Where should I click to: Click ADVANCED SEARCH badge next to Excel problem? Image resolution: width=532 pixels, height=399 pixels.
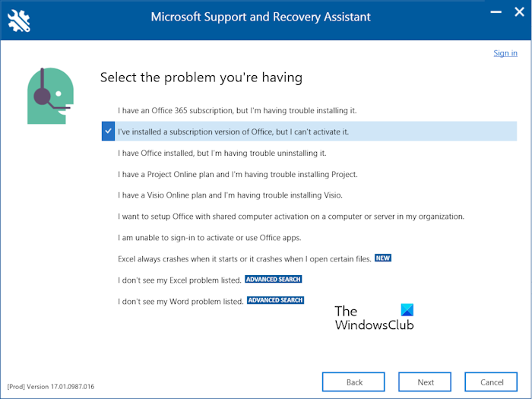tap(274, 280)
